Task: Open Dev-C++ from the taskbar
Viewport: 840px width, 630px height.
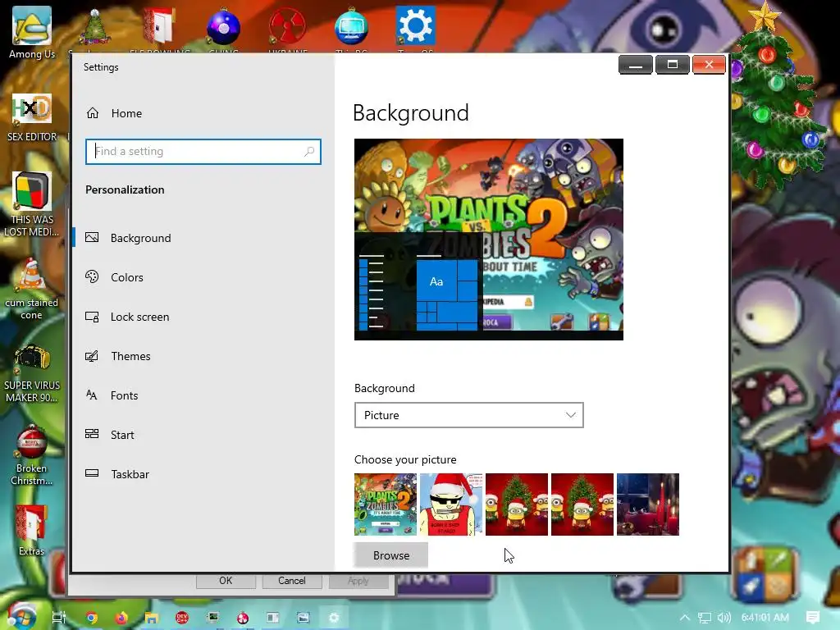Action: (182, 618)
